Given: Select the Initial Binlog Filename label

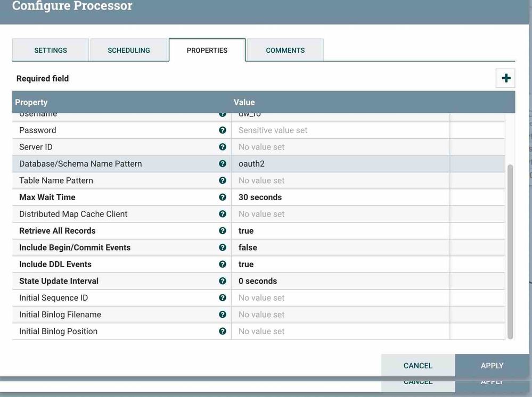Looking at the screenshot, I should point(60,315).
